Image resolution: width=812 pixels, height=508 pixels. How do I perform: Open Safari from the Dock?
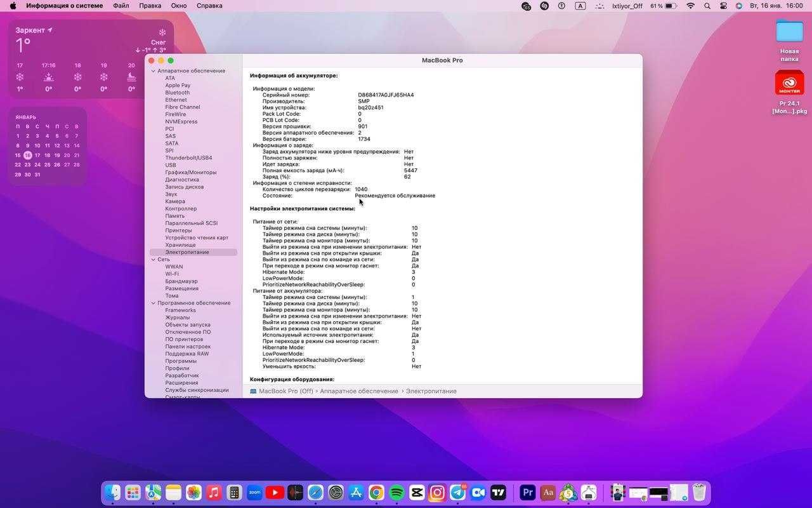click(315, 492)
